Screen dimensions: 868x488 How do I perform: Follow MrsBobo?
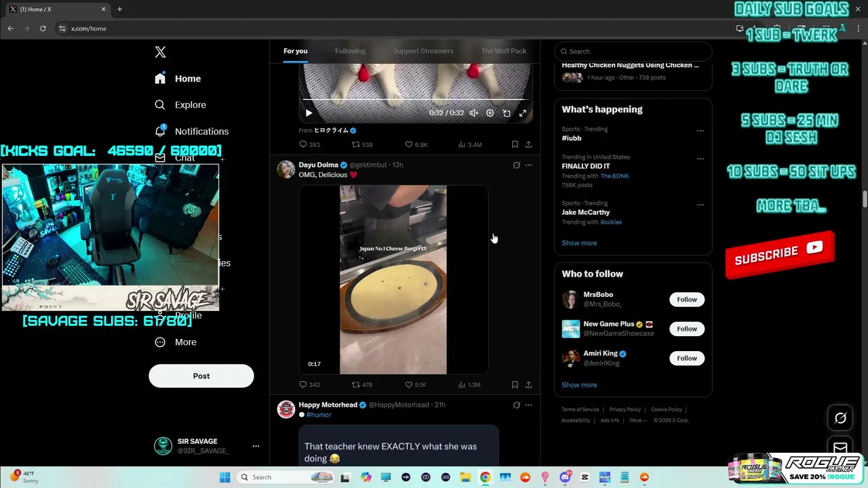tap(687, 300)
